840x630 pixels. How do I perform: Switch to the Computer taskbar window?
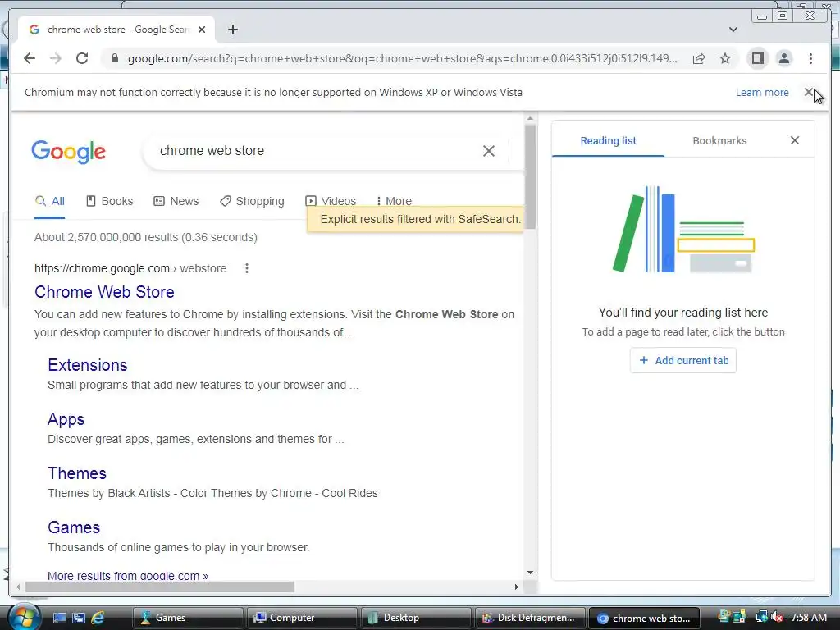(302, 618)
